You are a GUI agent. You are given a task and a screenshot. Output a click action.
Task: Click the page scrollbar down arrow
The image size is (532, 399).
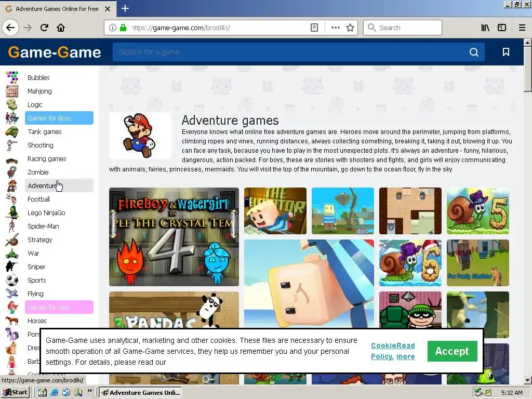pos(527,380)
